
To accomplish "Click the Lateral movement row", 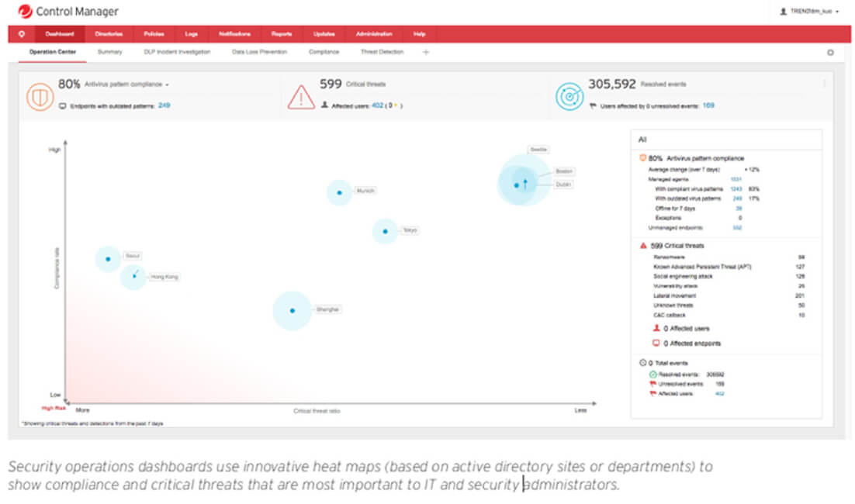I will 729,296.
